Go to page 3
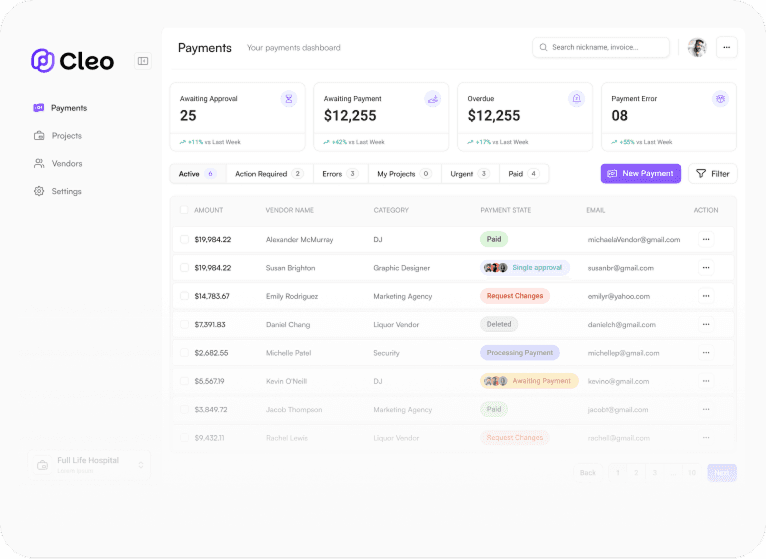 click(x=655, y=473)
